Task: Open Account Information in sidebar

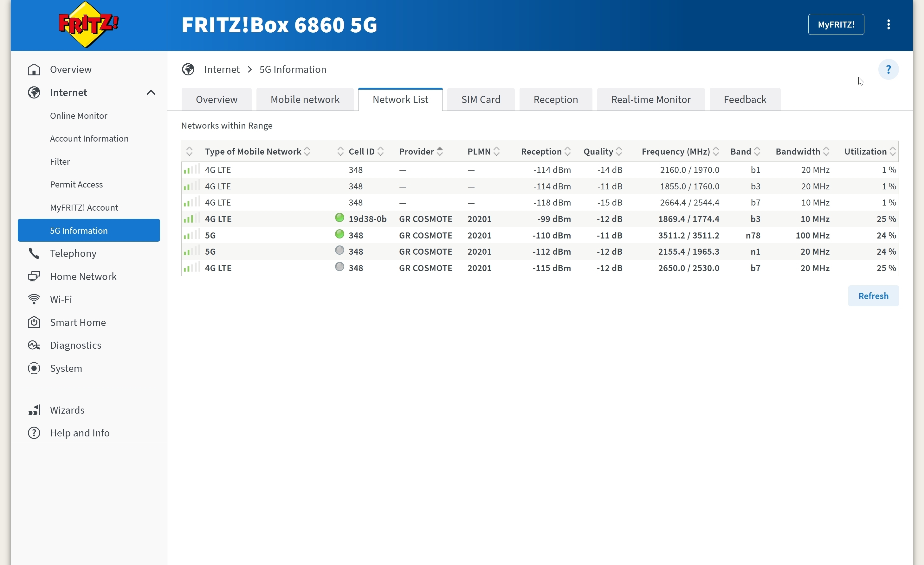Action: coord(89,138)
